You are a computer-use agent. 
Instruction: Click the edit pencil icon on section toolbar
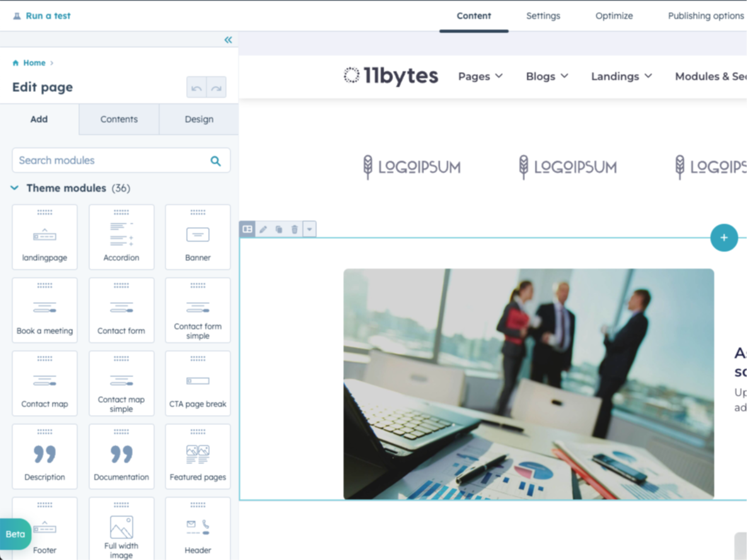(263, 230)
